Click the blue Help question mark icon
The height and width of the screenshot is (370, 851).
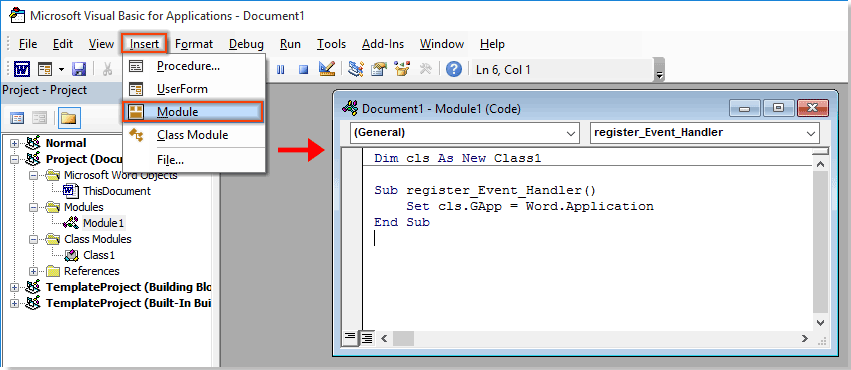coord(454,69)
